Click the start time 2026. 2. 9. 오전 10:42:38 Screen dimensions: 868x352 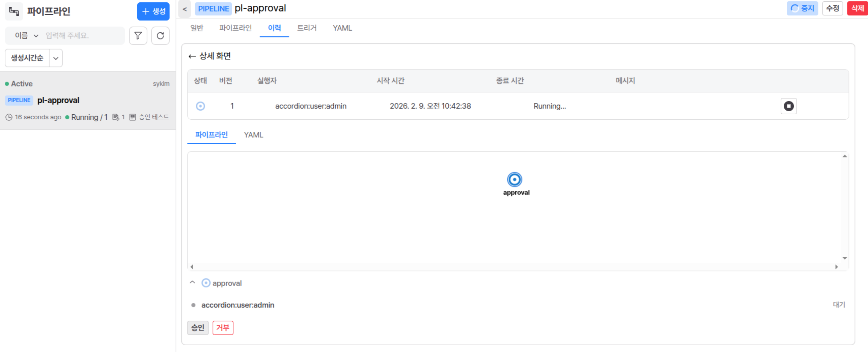[x=430, y=106]
